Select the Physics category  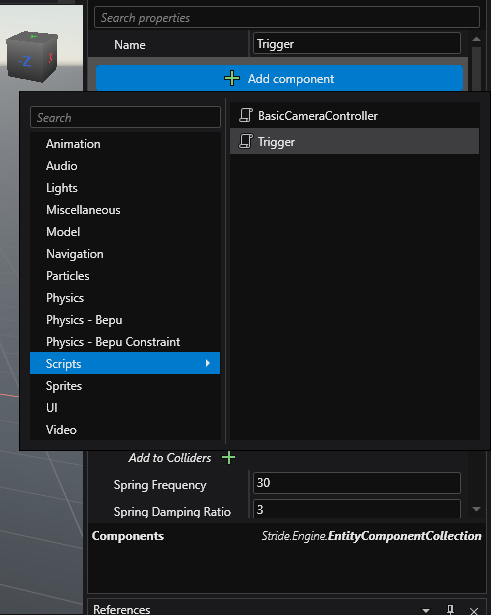(125, 297)
